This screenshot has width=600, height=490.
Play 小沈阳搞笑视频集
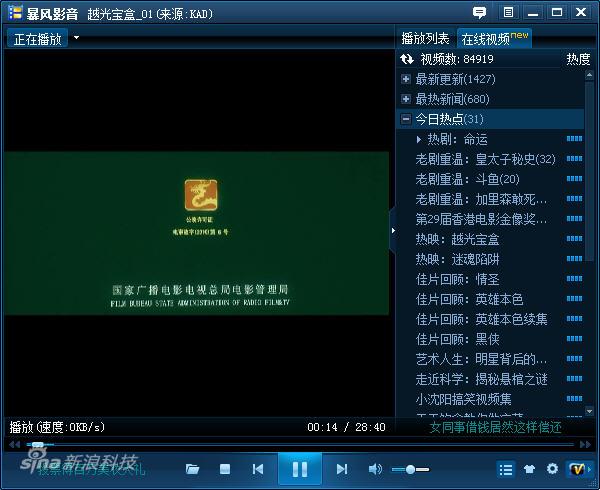tap(463, 399)
